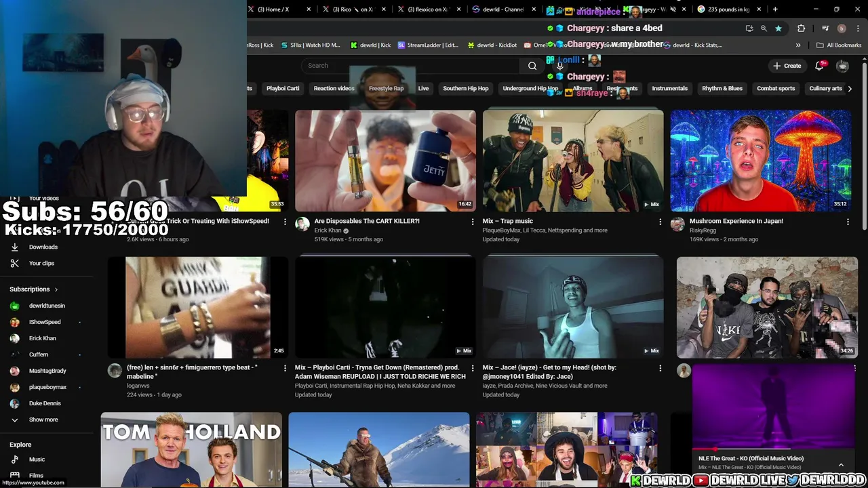Click the Chrome profile avatar
The width and height of the screenshot is (868, 488).
click(x=842, y=28)
